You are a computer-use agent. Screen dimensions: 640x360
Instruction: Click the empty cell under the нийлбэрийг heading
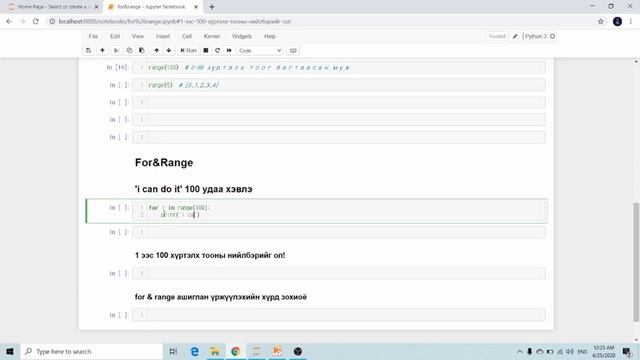point(339,273)
